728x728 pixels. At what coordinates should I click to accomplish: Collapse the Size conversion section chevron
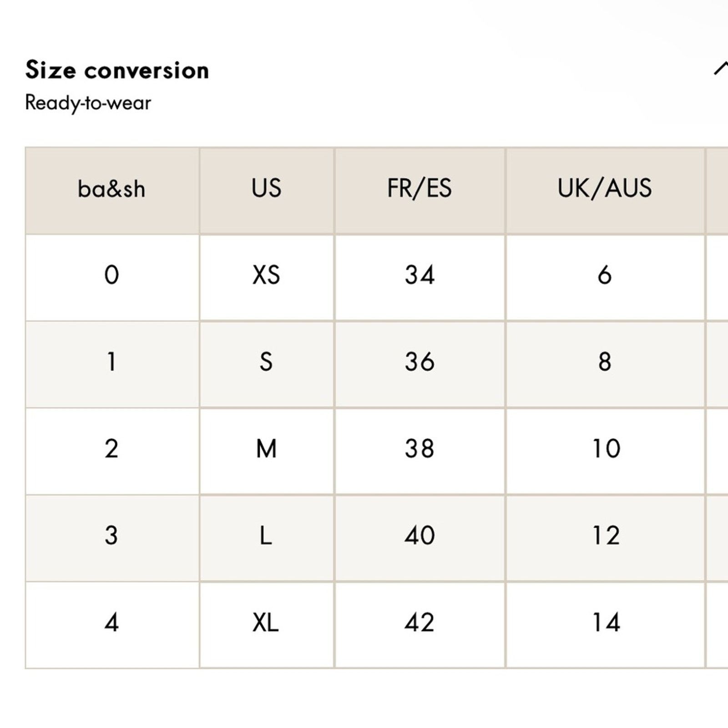[721, 69]
